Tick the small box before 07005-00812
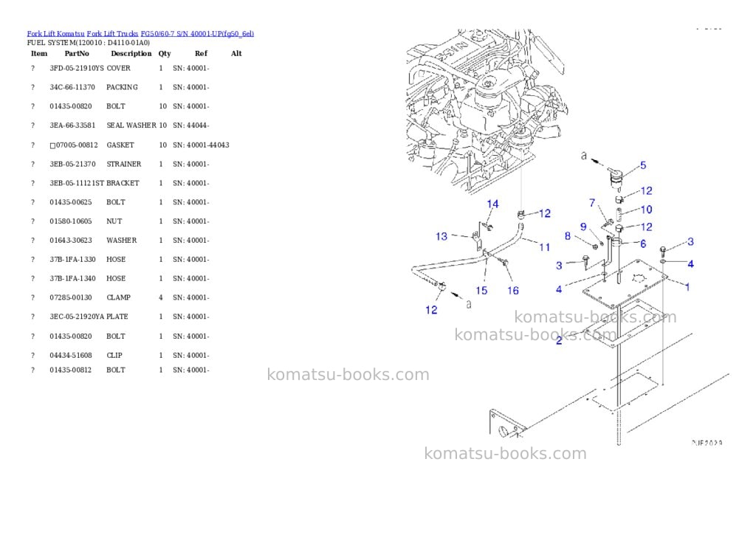Screen dimensions: 756x535 point(52,145)
